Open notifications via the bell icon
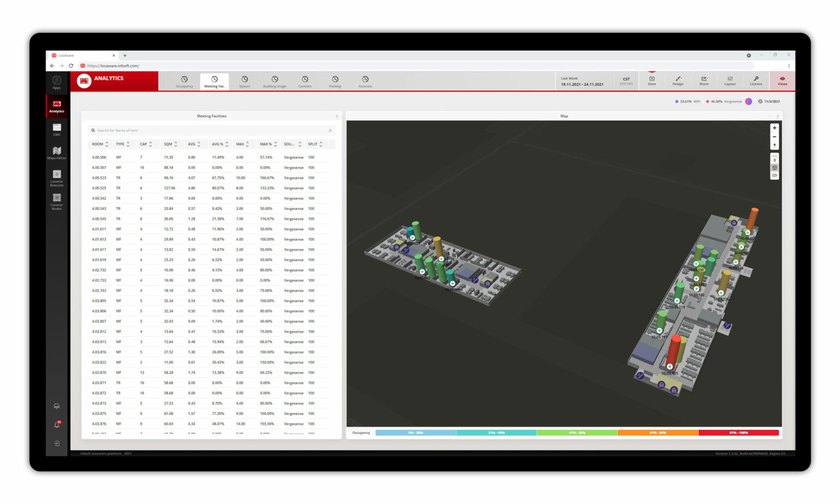 (57, 425)
